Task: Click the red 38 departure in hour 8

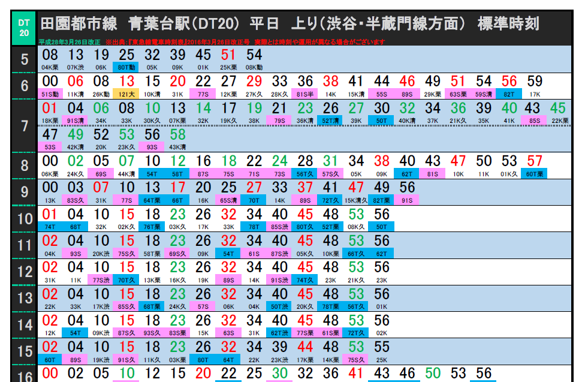Action: point(381,161)
